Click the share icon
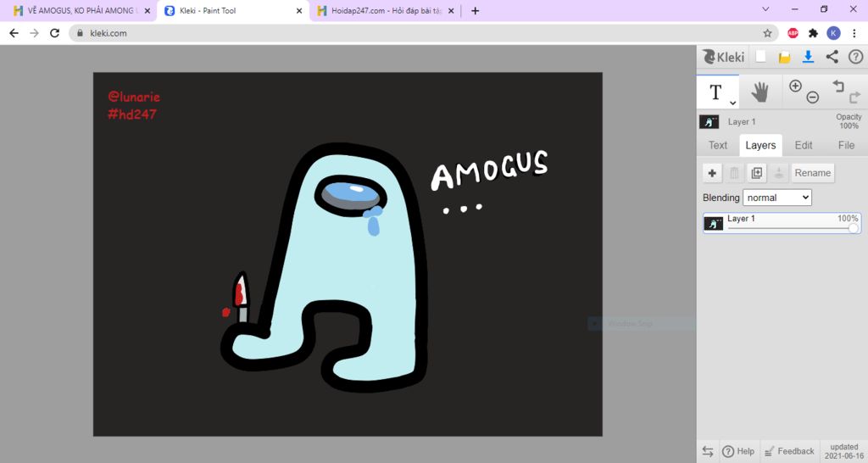Viewport: 868px width, 463px height. pos(832,57)
